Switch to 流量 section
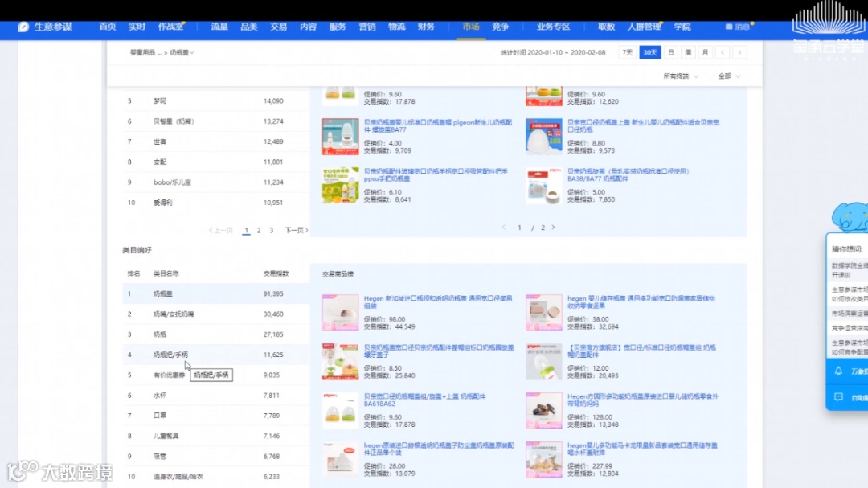 [x=219, y=27]
